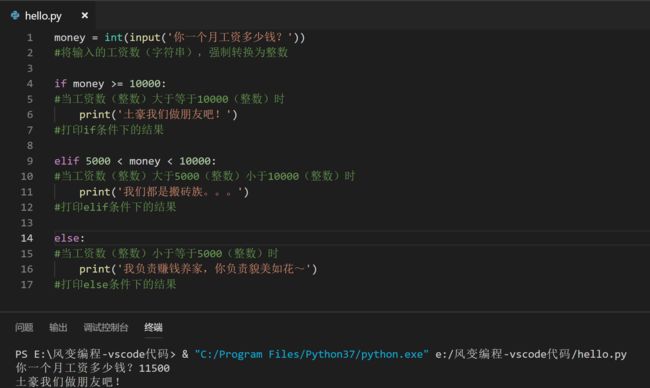This screenshot has width=650, height=388.
Task: Open the 问题 panel tab
Action: (x=24, y=327)
